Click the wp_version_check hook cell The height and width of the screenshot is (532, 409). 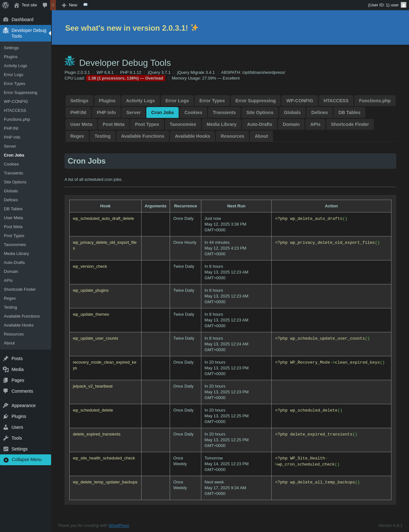pyautogui.click(x=90, y=266)
